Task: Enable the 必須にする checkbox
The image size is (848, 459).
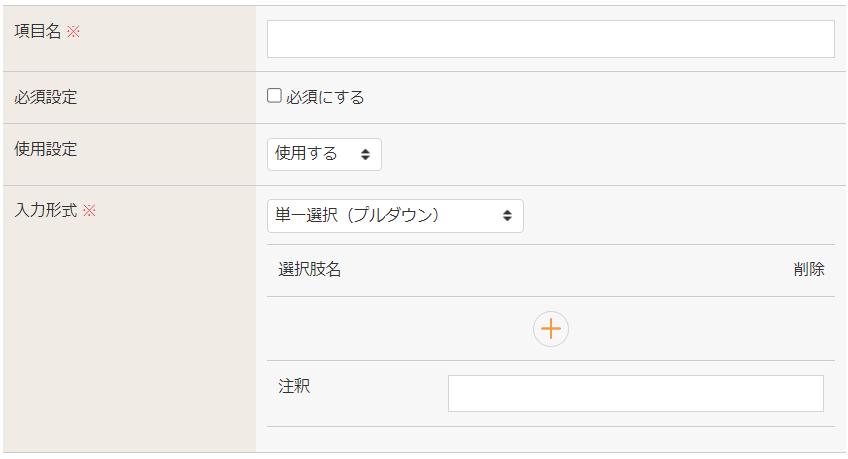Action: point(274,97)
